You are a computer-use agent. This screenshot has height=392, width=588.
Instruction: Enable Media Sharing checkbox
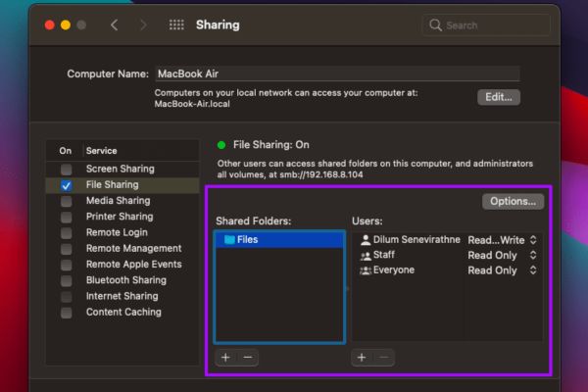point(67,201)
